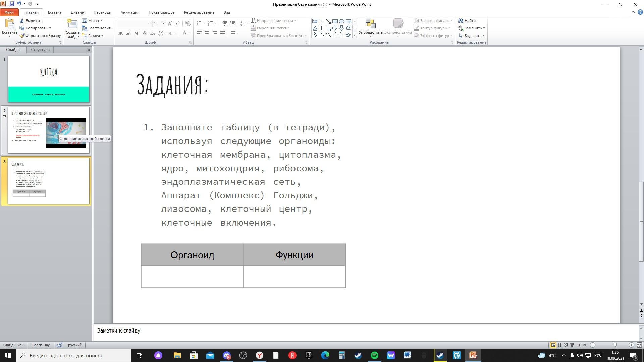Click Quick Styles (Экспресс-стили)

[x=398, y=27]
